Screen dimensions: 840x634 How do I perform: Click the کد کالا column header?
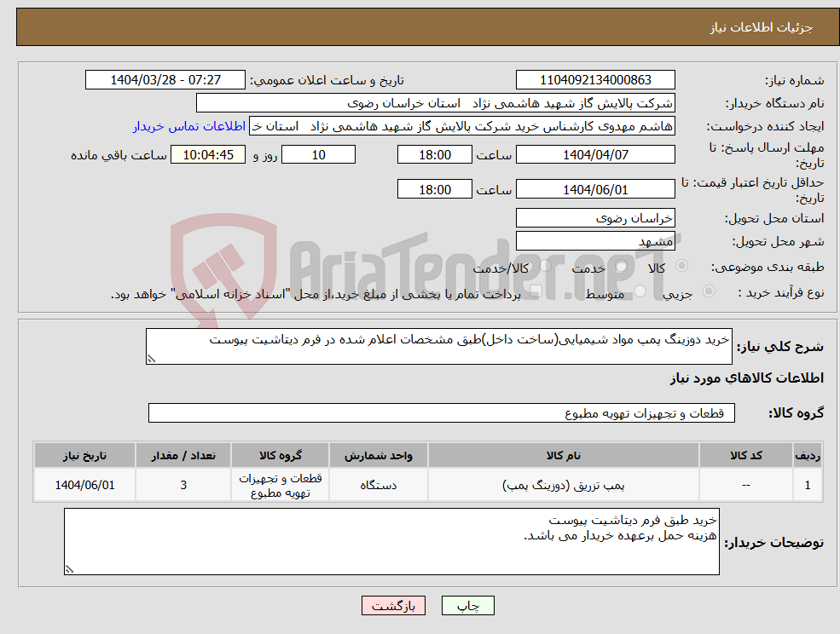(x=745, y=455)
